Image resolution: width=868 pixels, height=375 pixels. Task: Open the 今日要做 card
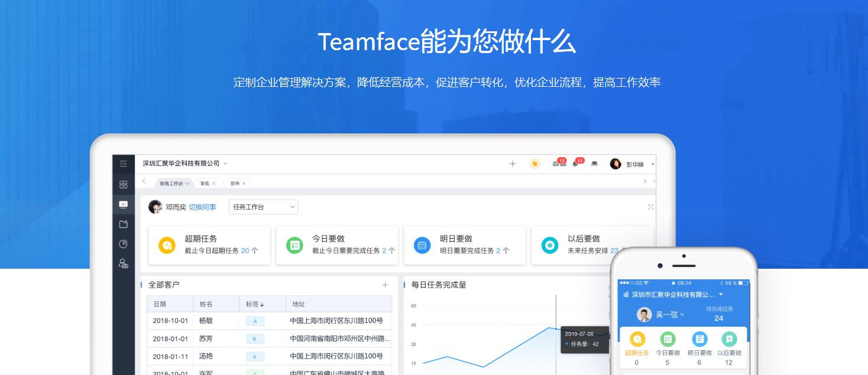337,245
